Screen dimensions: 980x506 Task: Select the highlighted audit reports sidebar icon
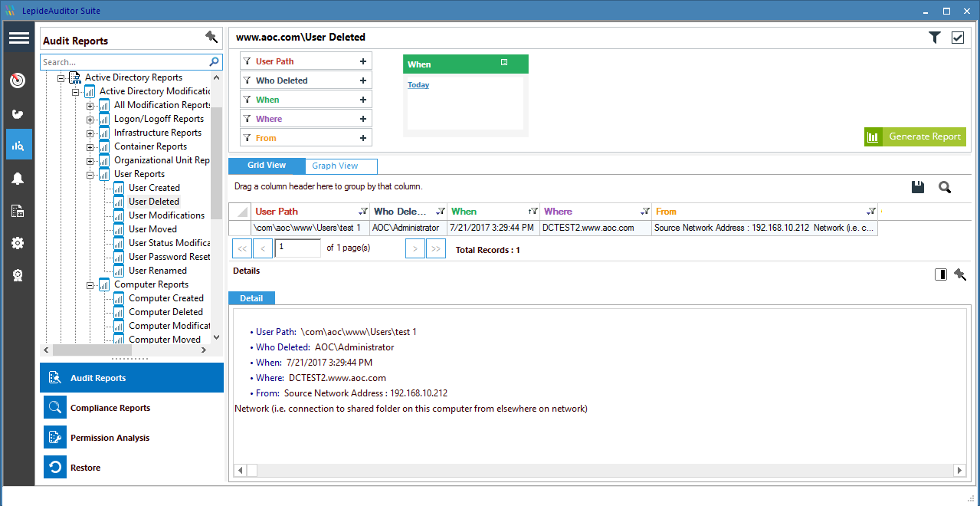tap(19, 144)
